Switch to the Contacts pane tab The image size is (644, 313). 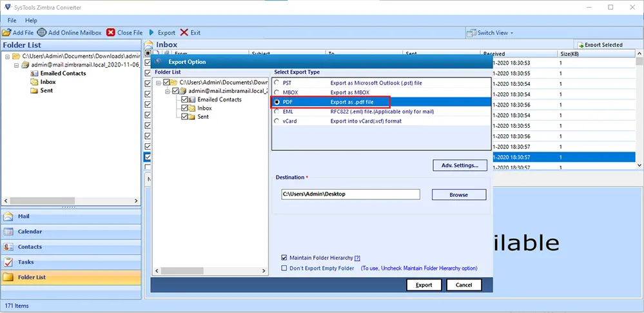coord(71,247)
